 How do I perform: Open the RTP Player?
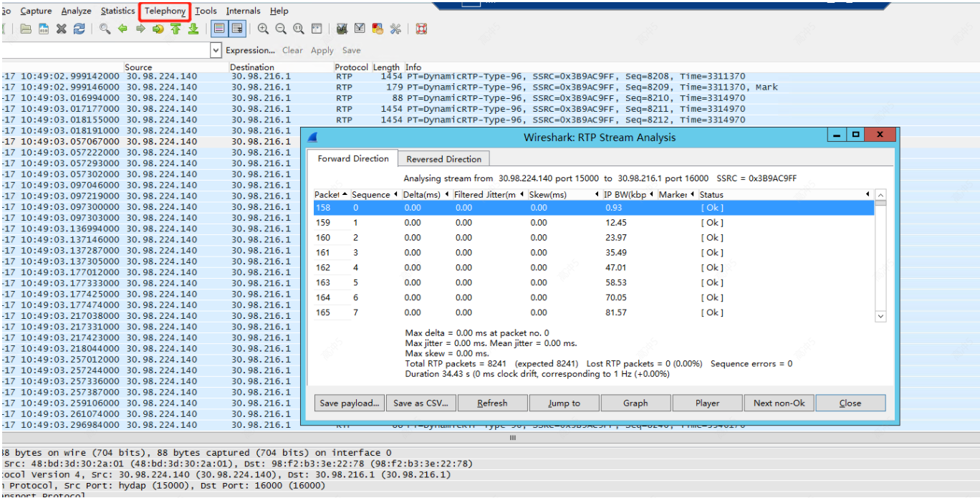pos(707,403)
